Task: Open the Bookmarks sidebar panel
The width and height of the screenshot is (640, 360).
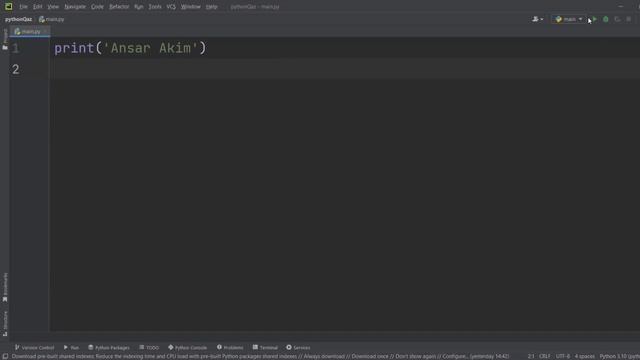Action: pos(5,287)
